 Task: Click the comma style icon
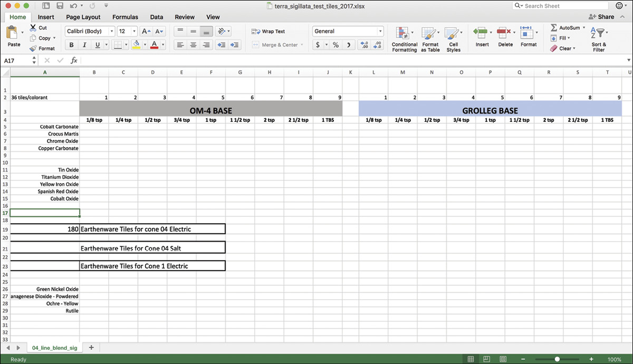click(x=348, y=45)
